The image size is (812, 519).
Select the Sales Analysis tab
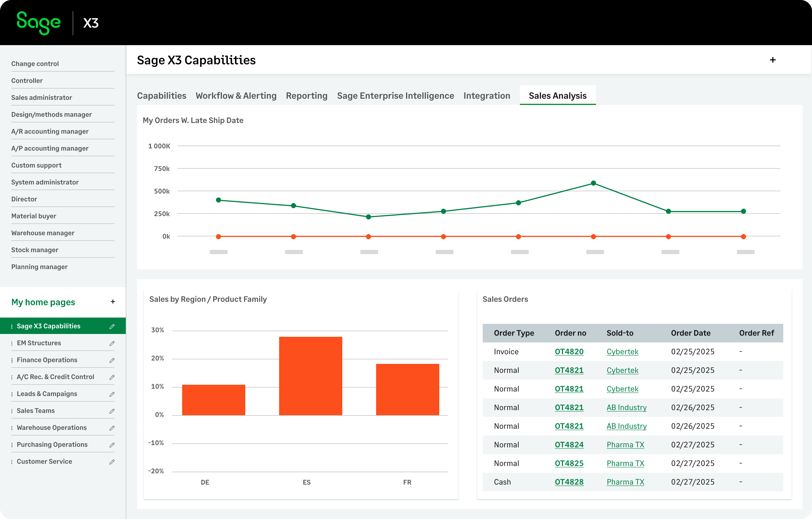click(x=558, y=96)
